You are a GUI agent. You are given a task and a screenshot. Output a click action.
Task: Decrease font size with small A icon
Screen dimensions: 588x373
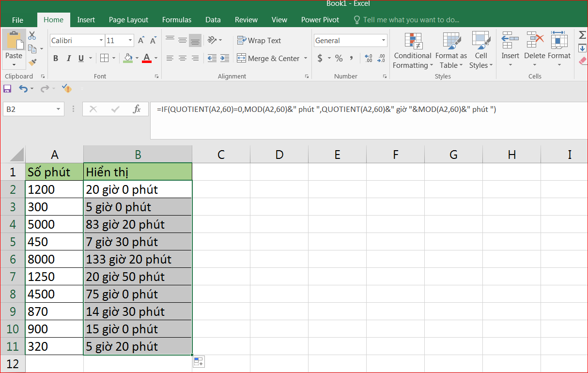click(153, 41)
